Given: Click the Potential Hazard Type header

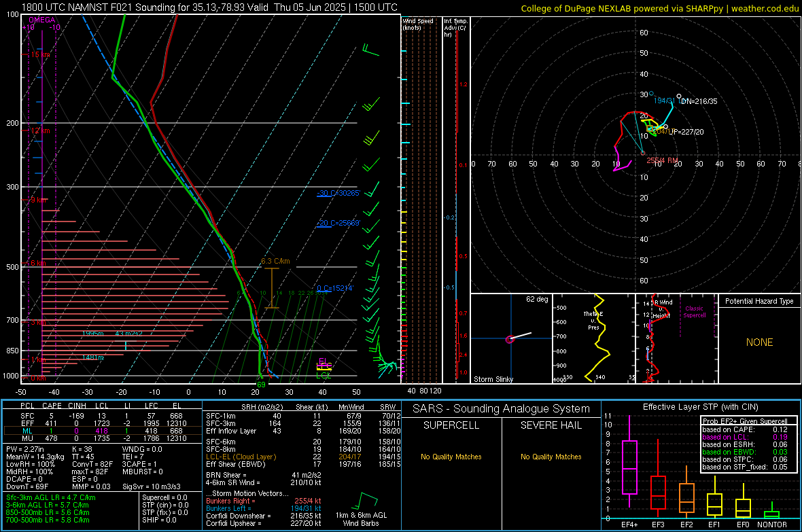Looking at the screenshot, I should coord(759,301).
